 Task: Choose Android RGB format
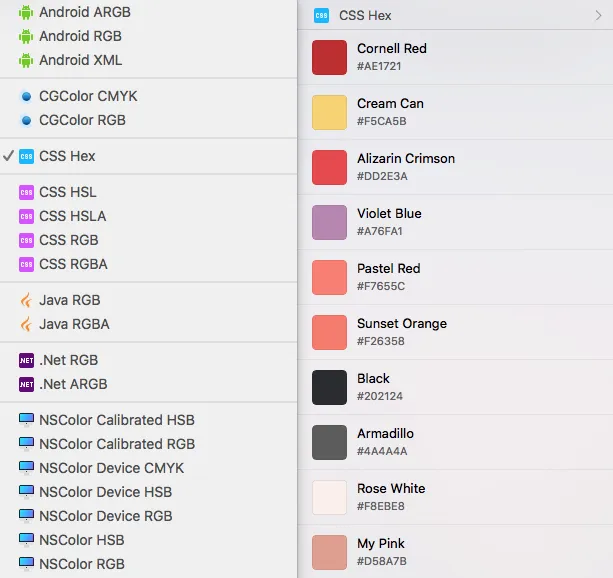(x=149, y=36)
